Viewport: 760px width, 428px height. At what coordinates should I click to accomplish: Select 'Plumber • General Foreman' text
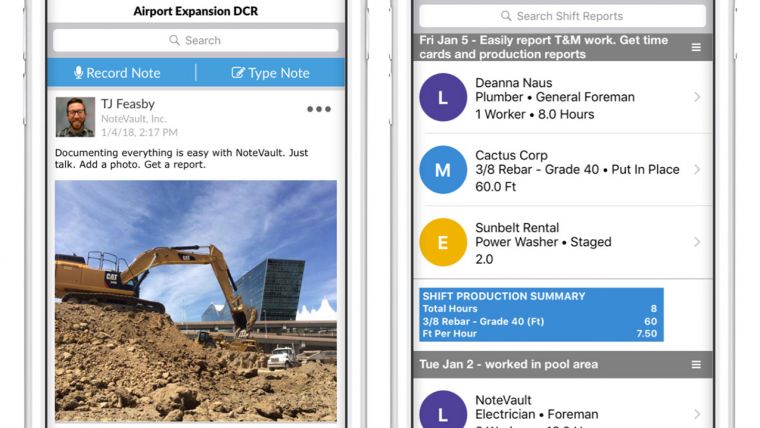pos(554,97)
